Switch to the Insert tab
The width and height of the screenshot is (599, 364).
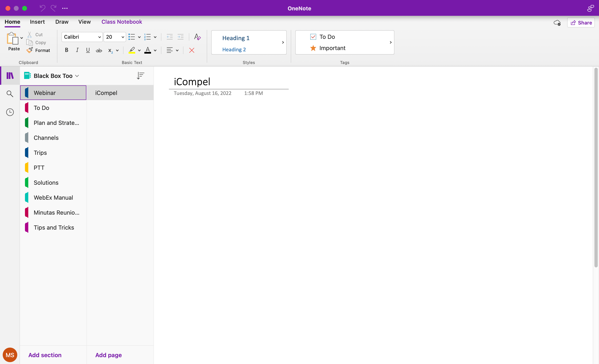tap(37, 22)
